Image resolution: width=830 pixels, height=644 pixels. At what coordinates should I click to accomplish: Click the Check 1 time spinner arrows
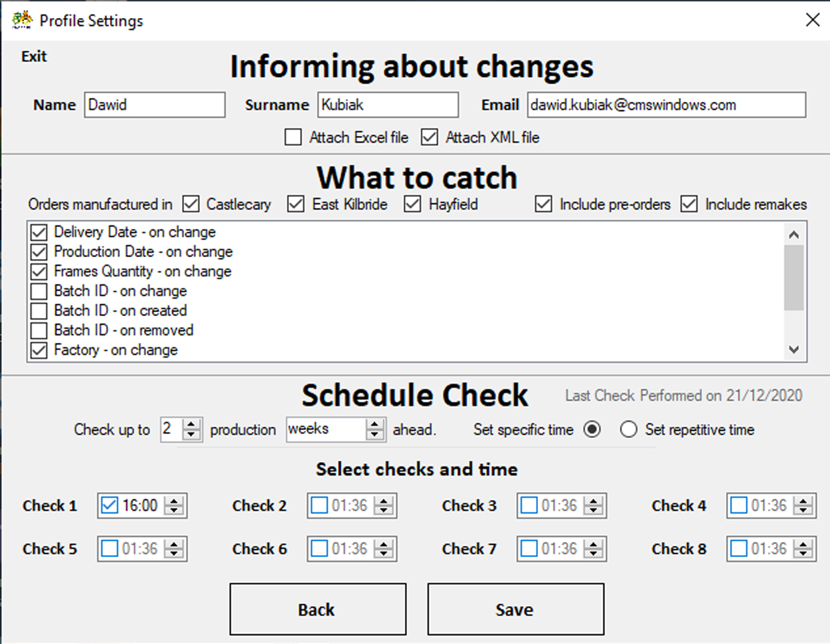tap(175, 506)
